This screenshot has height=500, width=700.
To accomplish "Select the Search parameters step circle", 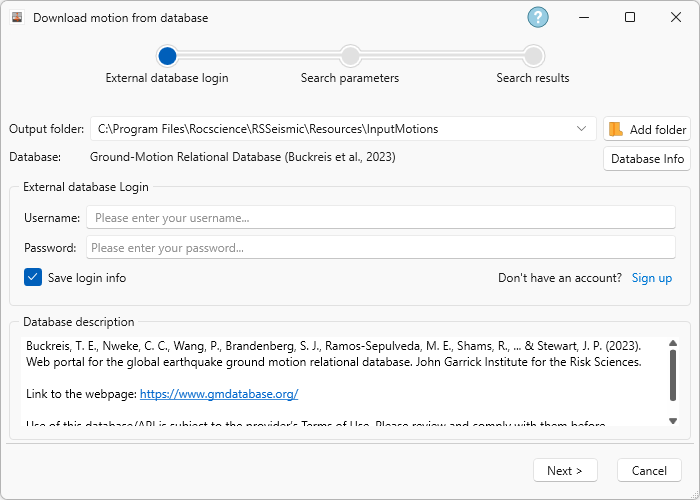I will point(350,56).
